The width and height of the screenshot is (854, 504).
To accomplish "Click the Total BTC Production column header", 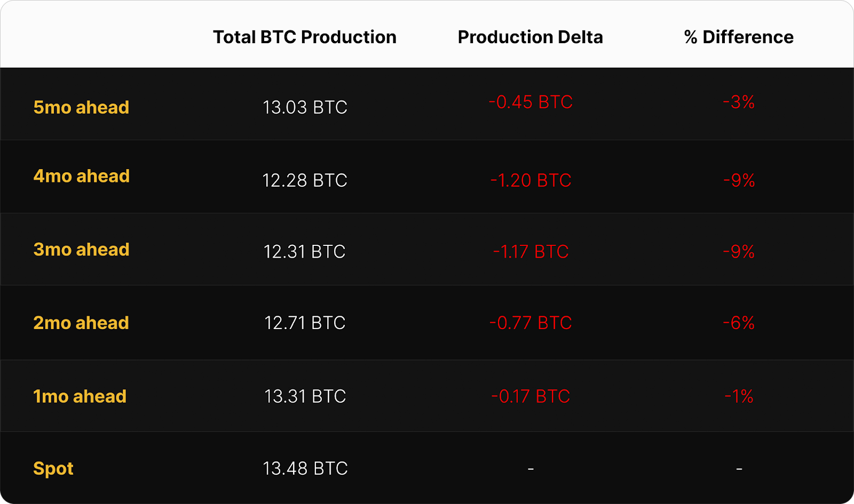I will pyautogui.click(x=305, y=37).
